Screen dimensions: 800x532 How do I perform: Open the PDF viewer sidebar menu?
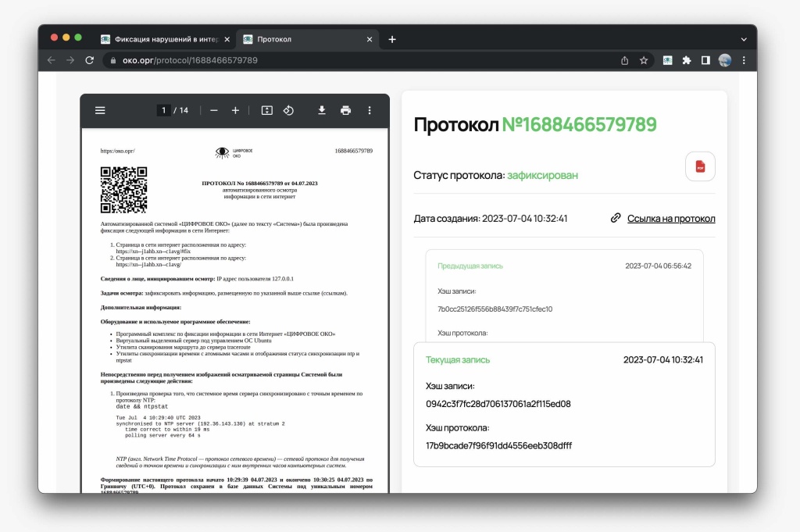click(100, 110)
